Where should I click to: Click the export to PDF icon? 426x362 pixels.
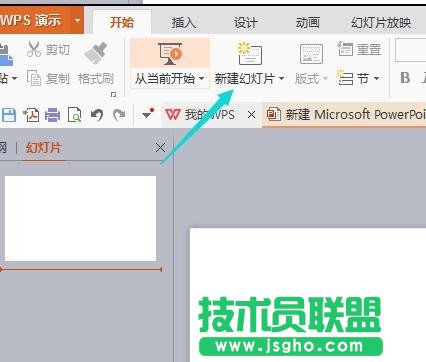click(31, 115)
